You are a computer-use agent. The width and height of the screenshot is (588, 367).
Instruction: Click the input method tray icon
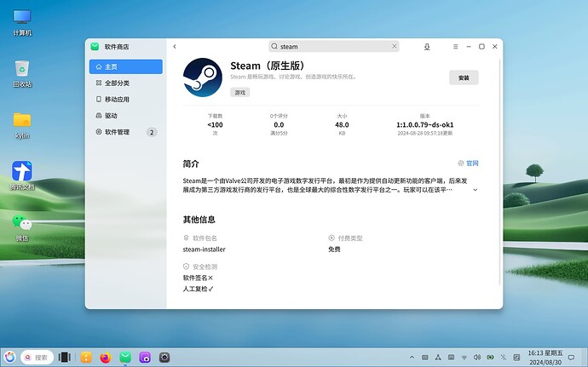[516, 358]
